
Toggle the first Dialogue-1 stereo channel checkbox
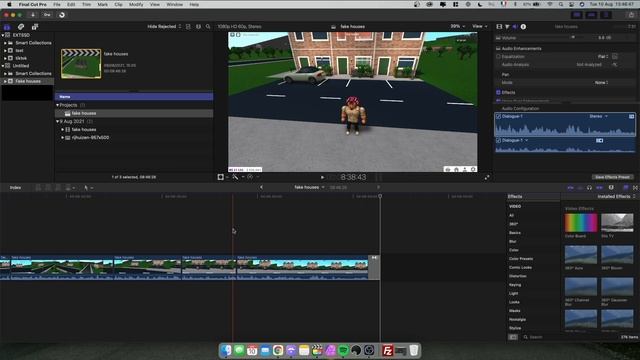(x=498, y=116)
